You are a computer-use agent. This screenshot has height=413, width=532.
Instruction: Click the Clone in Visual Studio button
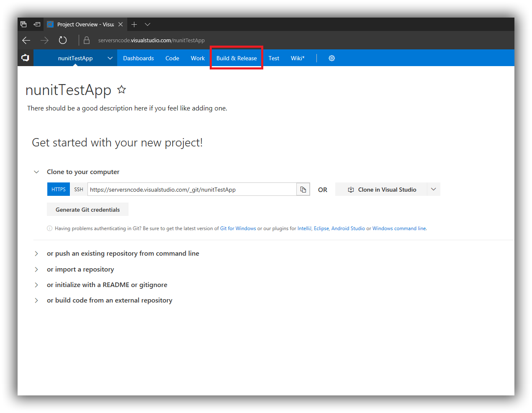(x=381, y=190)
